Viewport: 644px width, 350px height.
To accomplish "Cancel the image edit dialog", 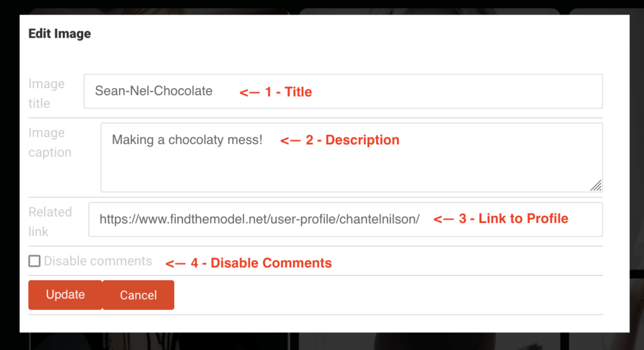I will tap(138, 295).
